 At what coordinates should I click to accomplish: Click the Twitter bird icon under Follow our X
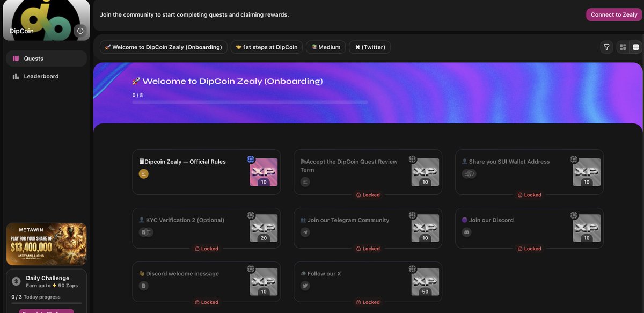pos(305,286)
